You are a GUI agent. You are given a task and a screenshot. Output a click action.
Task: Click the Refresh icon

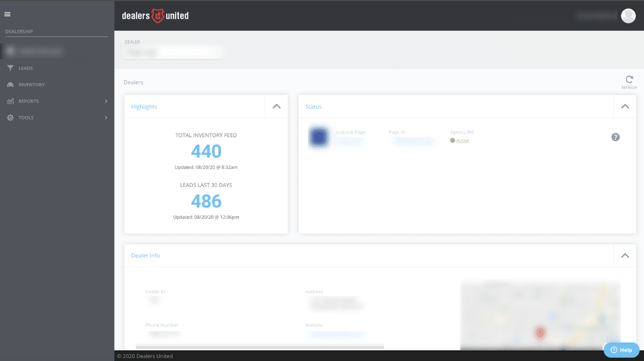coord(629,79)
